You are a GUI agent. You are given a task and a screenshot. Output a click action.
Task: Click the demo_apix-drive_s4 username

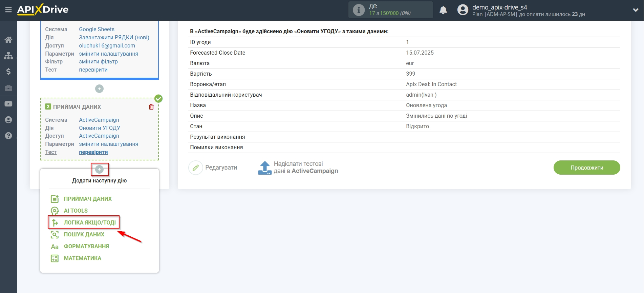pyautogui.click(x=499, y=7)
